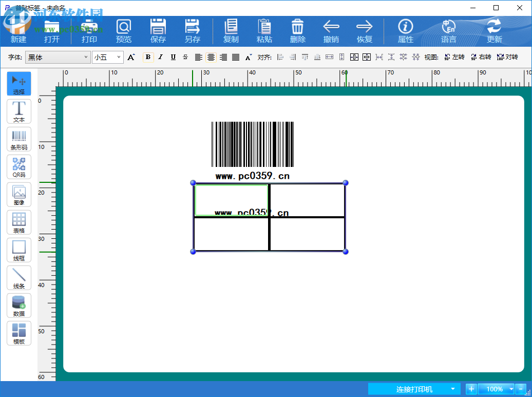Toggle bold formatting
Image resolution: width=532 pixels, height=397 pixels.
pyautogui.click(x=148, y=57)
